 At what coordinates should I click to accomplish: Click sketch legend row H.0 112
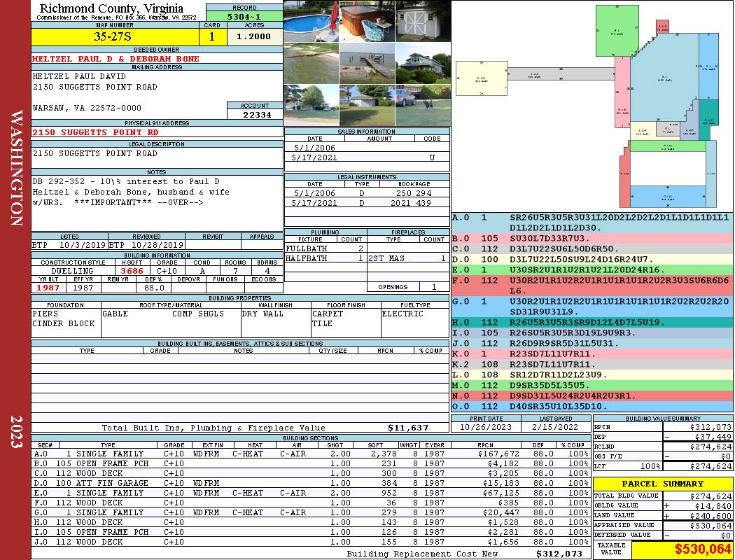tap(592, 323)
